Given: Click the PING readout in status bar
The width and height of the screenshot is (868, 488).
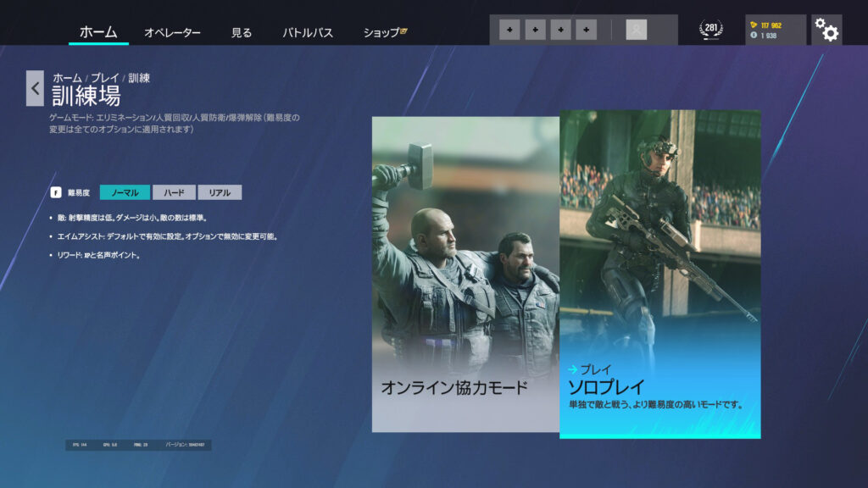Looking at the screenshot, I should point(141,445).
